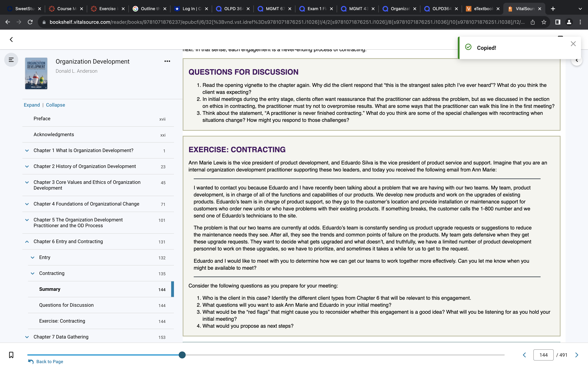Click the back chevron above the book panel
Screen dimensions: 588x367
pos(11,39)
